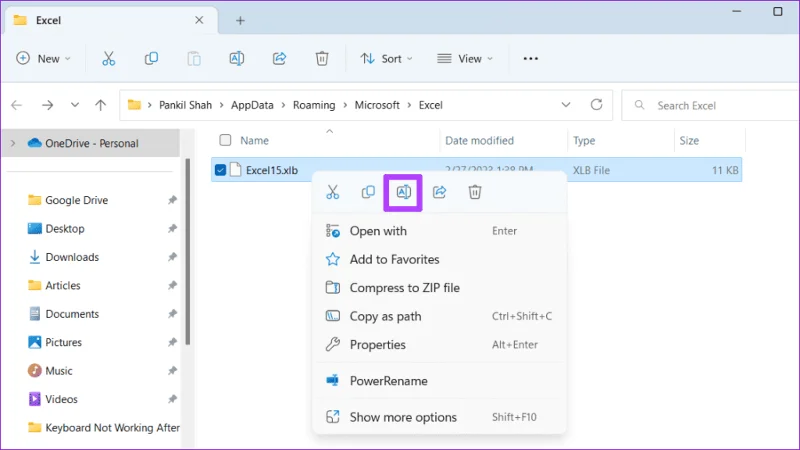Choose Compress to ZIP file
800x450 pixels.
click(439, 288)
